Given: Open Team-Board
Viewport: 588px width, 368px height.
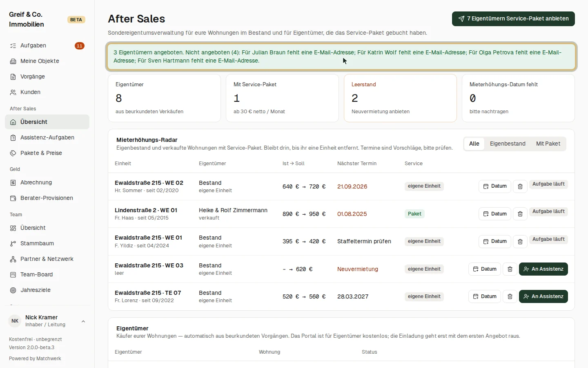Looking at the screenshot, I should [x=47, y=274].
